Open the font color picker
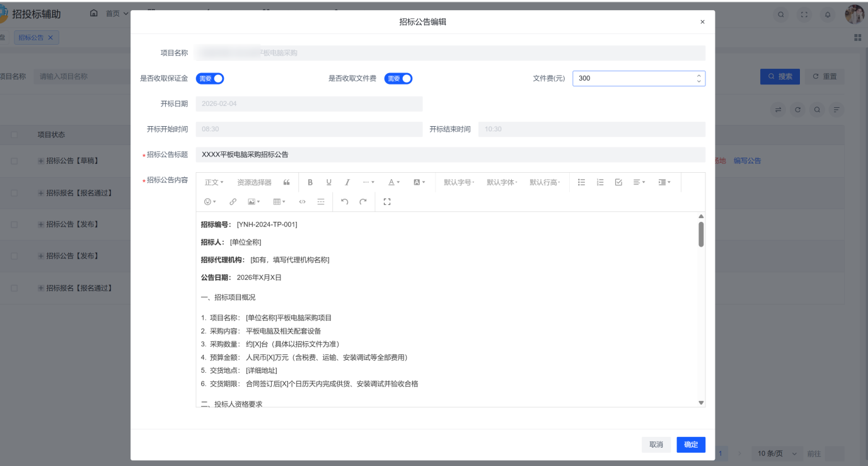The height and width of the screenshot is (466, 868). click(x=392, y=182)
